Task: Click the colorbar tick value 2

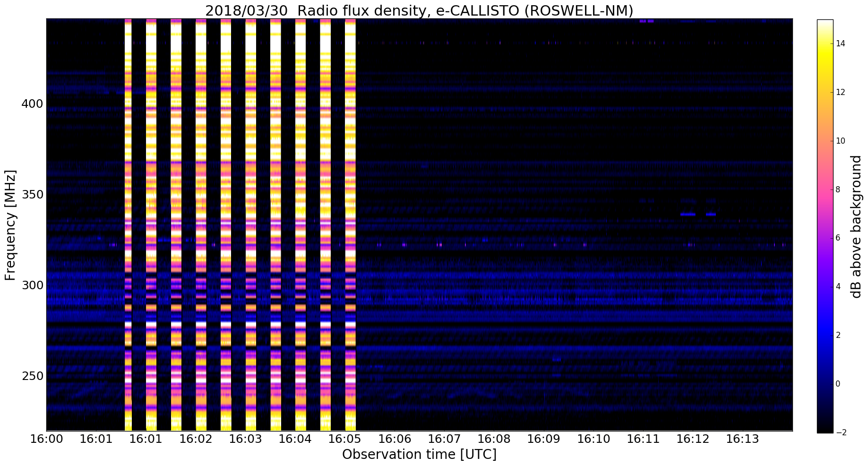Action: pos(838,336)
